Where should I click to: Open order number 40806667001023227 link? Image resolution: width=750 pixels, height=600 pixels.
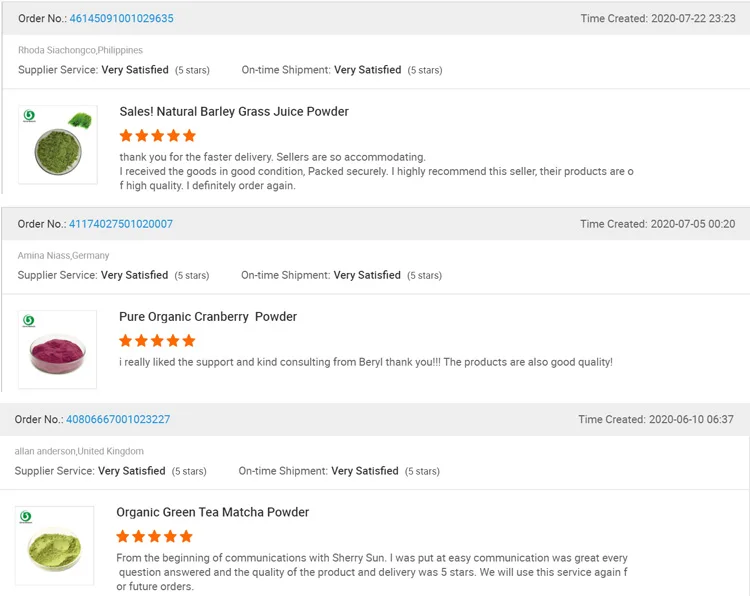[x=118, y=420]
